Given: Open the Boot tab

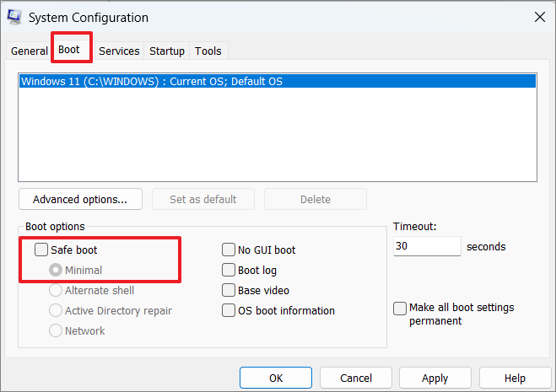Looking at the screenshot, I should point(69,50).
